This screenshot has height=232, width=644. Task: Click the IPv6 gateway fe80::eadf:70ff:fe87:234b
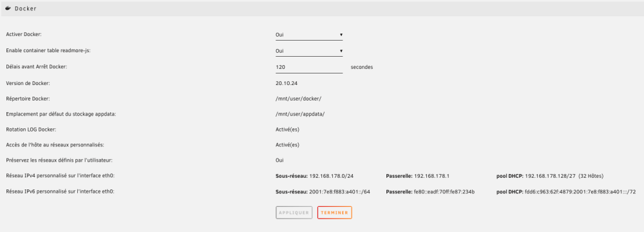point(444,191)
